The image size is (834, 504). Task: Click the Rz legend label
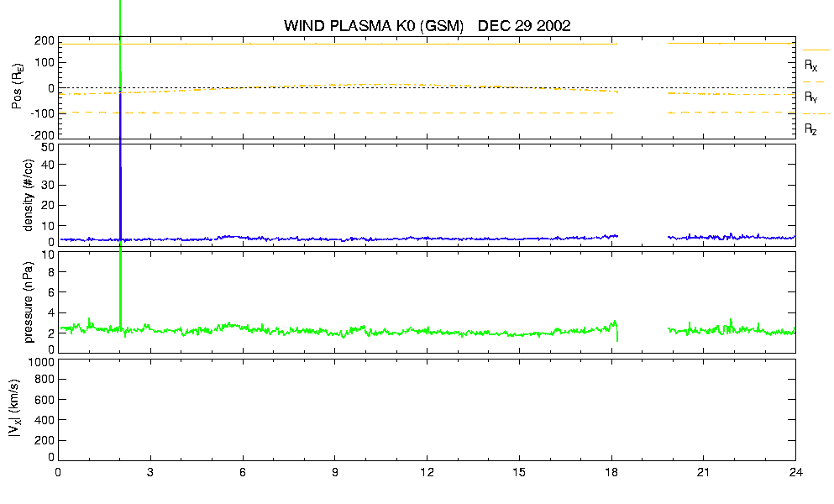click(810, 129)
